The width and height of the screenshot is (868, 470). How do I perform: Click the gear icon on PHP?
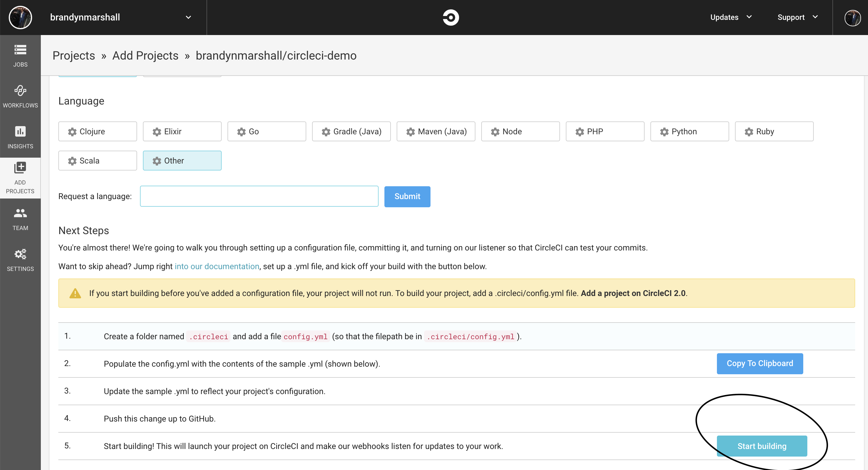pyautogui.click(x=580, y=132)
